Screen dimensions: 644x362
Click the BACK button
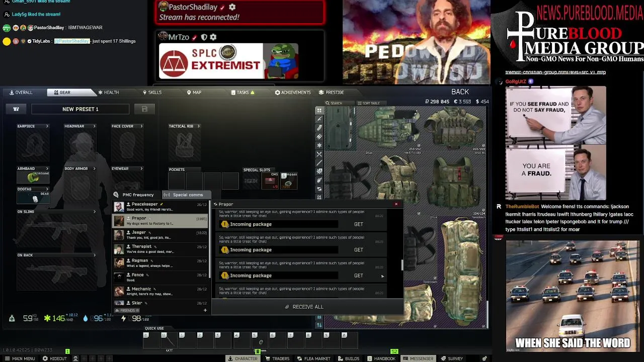click(x=460, y=92)
